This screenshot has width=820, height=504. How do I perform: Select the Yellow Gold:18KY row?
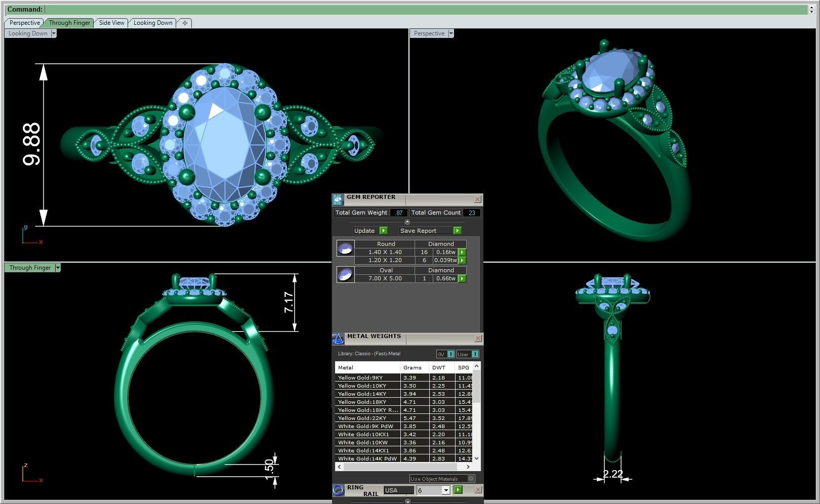404,402
